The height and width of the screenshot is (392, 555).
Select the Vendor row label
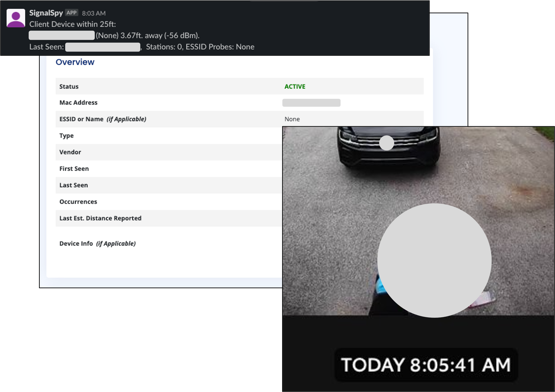tap(70, 152)
